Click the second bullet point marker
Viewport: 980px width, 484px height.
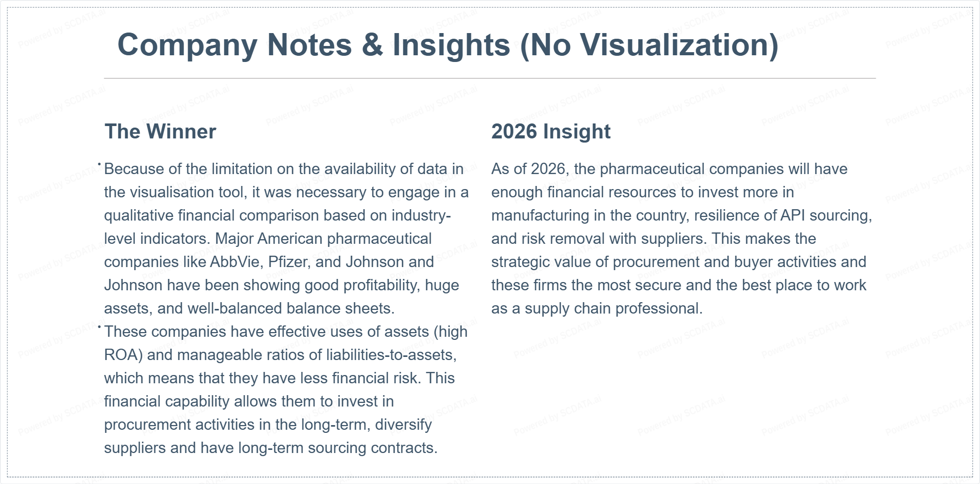point(99,327)
